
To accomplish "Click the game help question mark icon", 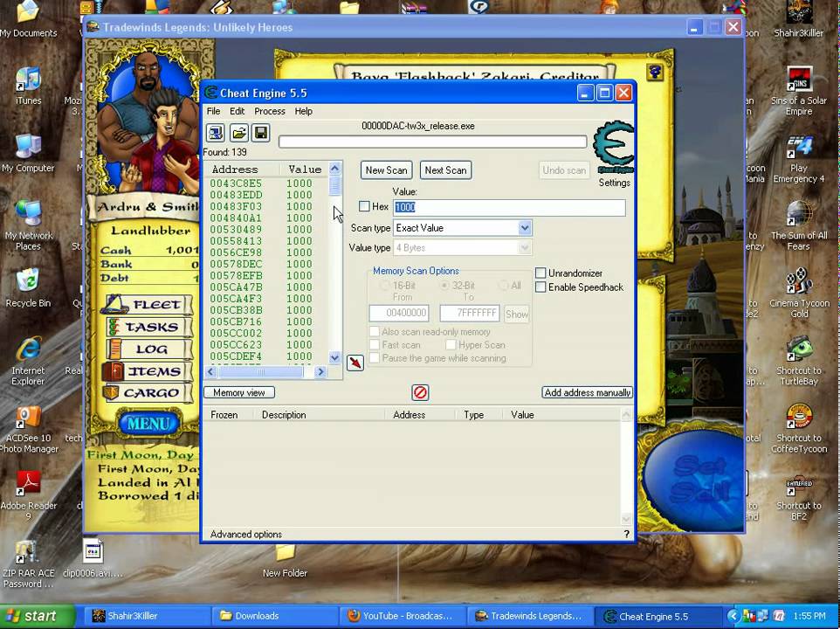I will 655,72.
